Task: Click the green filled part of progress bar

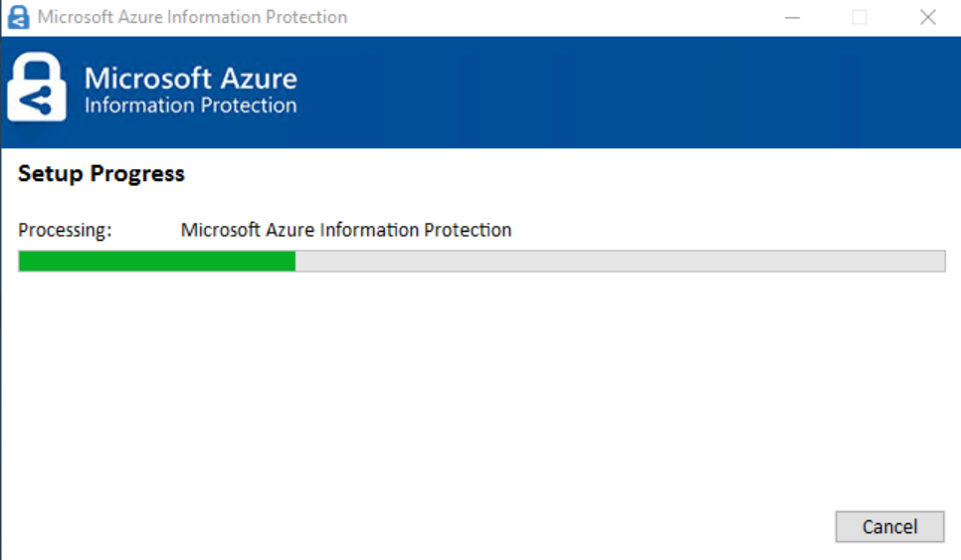Action: pyautogui.click(x=157, y=262)
